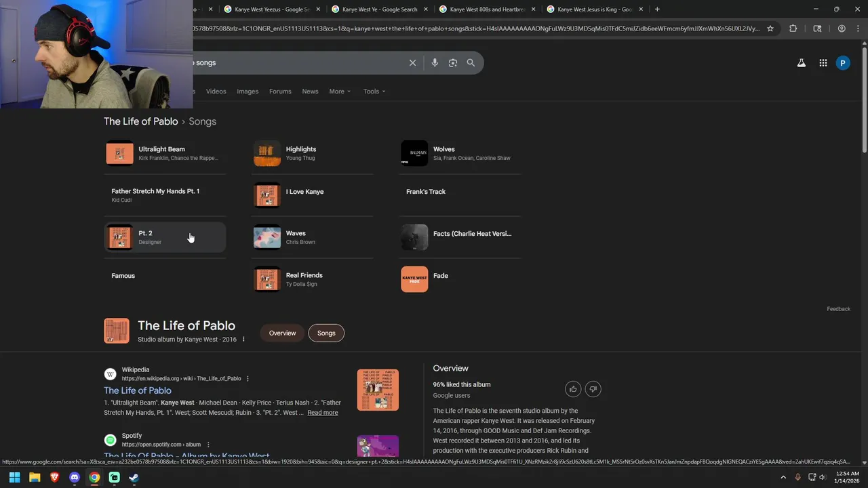Open volume control in system tray
This screenshot has height=488, width=868.
coord(822,477)
